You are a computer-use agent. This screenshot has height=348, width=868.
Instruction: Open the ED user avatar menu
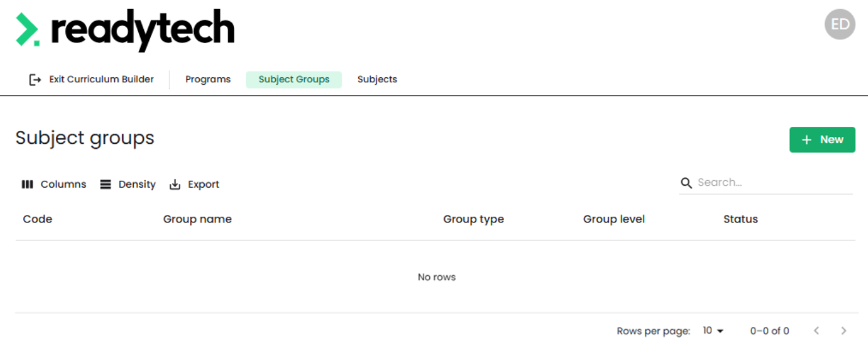840,24
